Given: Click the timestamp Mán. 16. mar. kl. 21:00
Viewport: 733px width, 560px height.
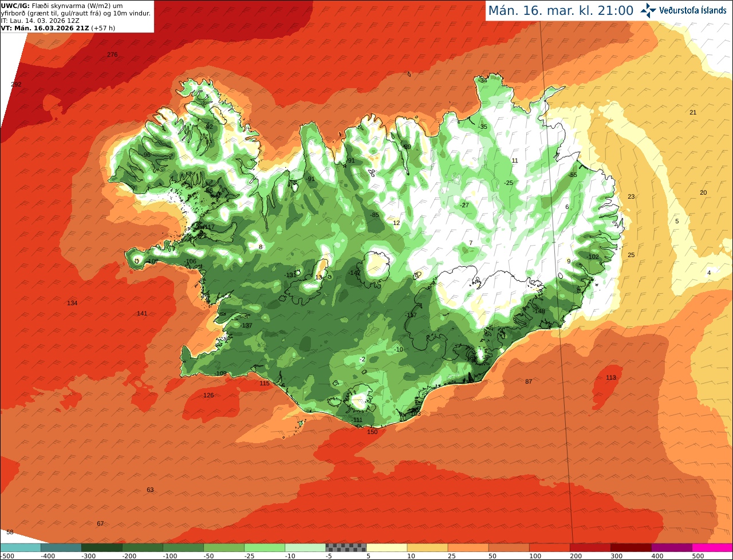Looking at the screenshot, I should point(561,10).
